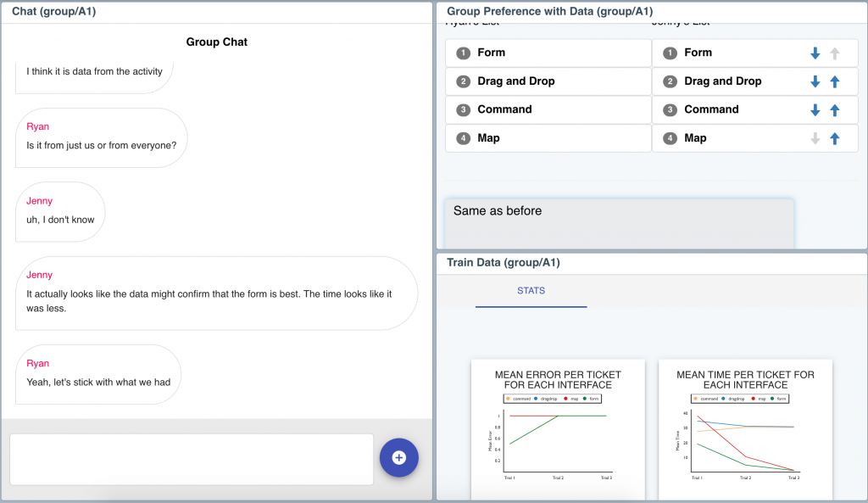
Task: Select Command item in Ryan's list
Action: click(x=548, y=109)
